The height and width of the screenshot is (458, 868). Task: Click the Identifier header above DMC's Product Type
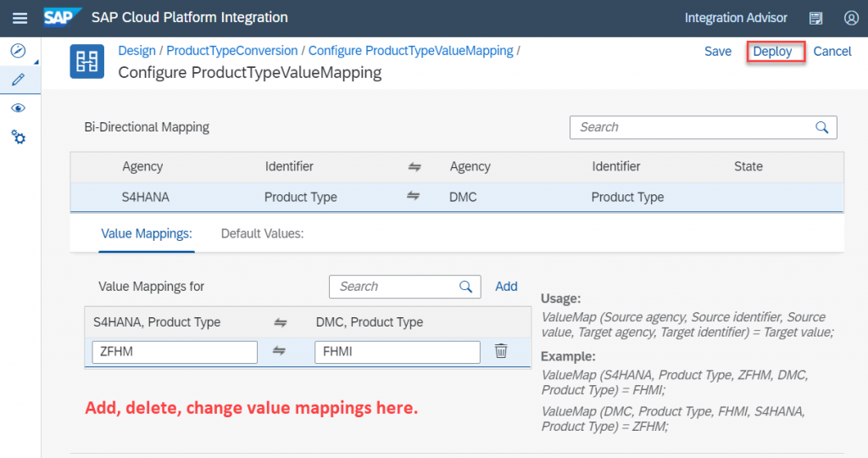click(616, 167)
